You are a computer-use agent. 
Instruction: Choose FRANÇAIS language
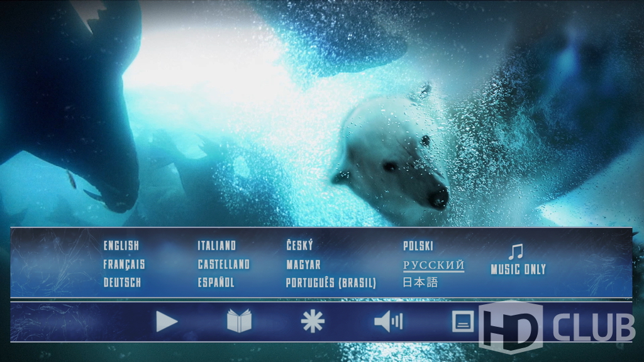[124, 265]
